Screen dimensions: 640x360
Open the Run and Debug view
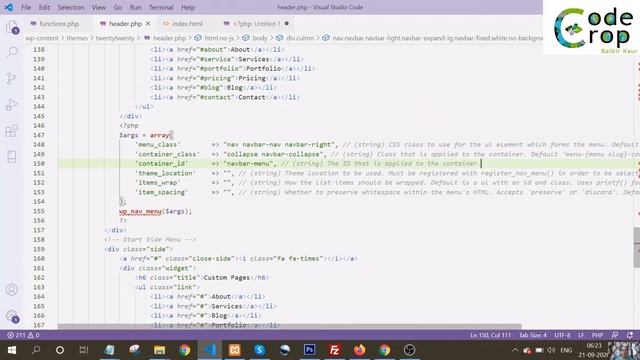click(x=12, y=105)
